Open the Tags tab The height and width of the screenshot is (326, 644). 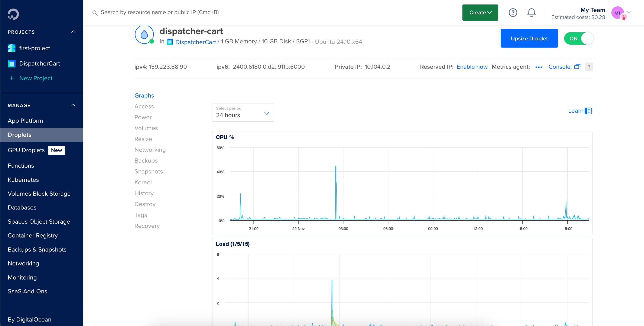click(141, 215)
